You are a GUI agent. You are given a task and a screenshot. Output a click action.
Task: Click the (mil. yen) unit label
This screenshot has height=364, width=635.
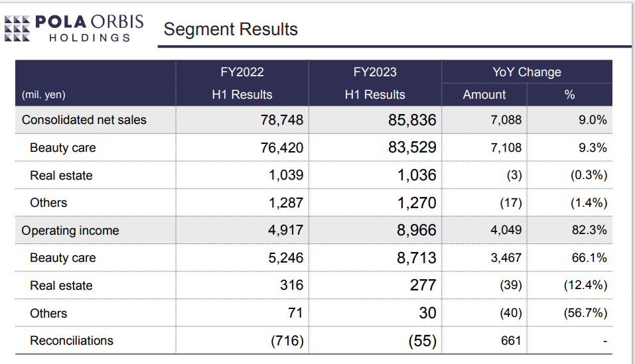click(44, 94)
